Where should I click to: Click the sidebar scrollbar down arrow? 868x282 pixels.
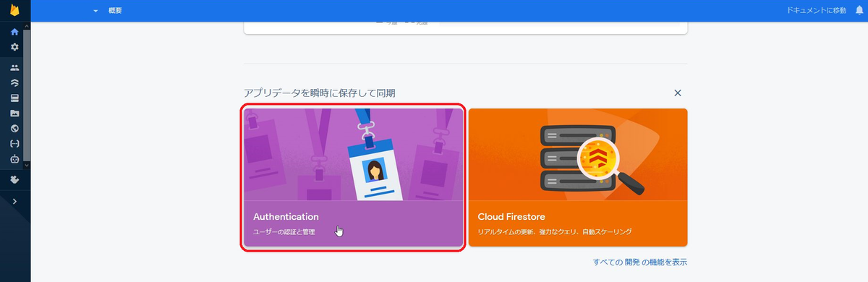(x=27, y=166)
